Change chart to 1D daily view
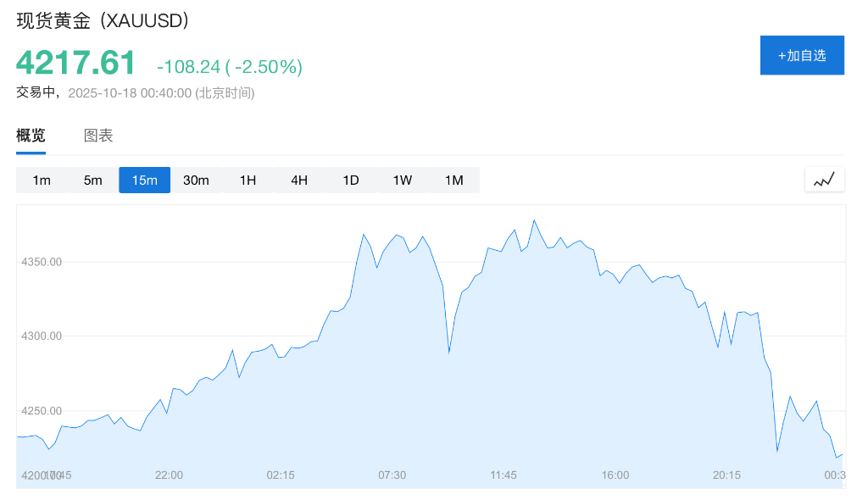868x500 pixels. pos(351,180)
